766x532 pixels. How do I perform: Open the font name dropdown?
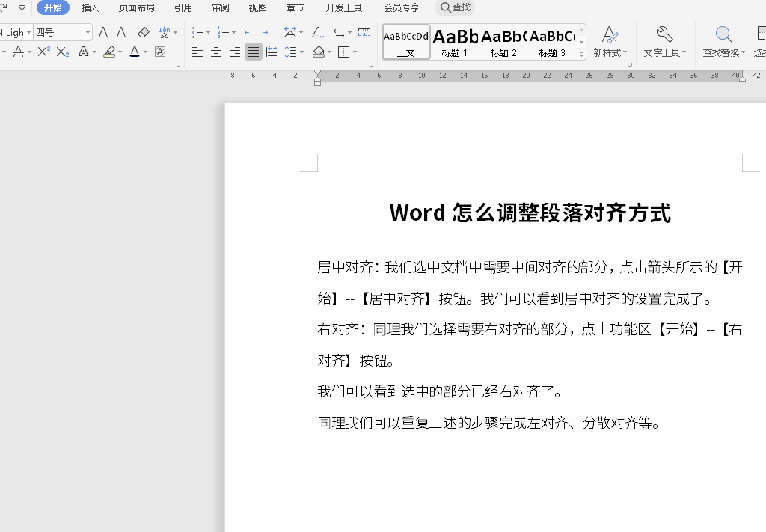[x=29, y=33]
